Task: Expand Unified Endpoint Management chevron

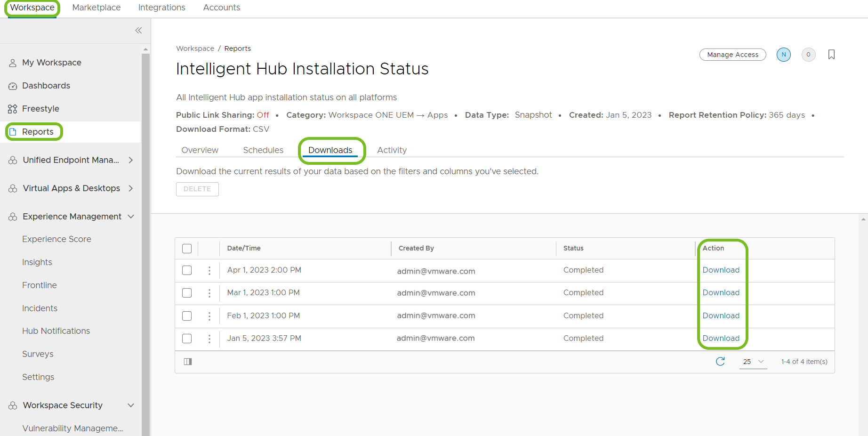Action: (131, 160)
